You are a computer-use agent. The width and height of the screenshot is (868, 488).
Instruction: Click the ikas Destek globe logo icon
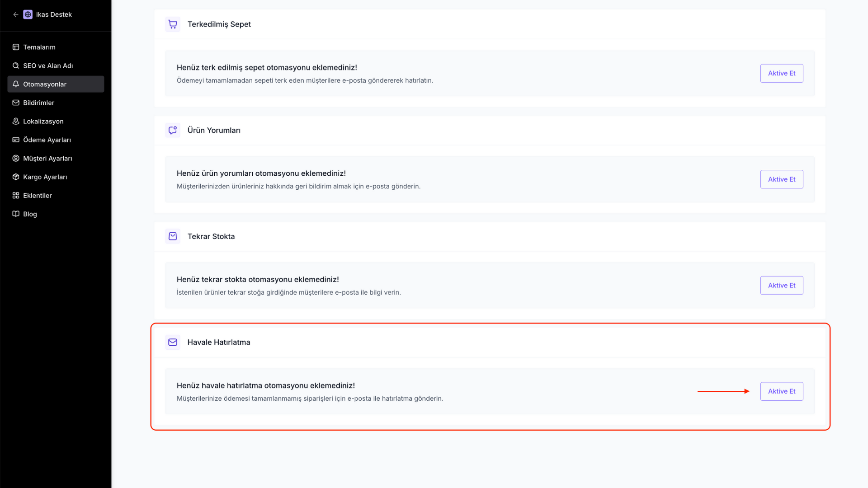[x=28, y=14]
